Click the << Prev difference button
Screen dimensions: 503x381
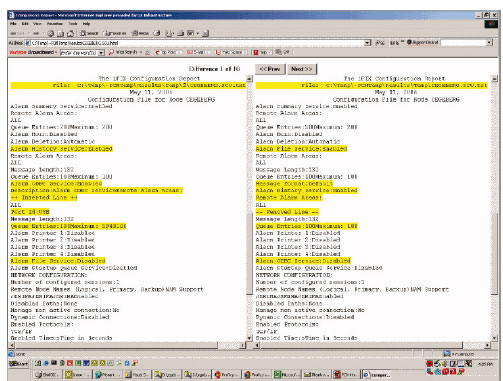[x=270, y=69]
